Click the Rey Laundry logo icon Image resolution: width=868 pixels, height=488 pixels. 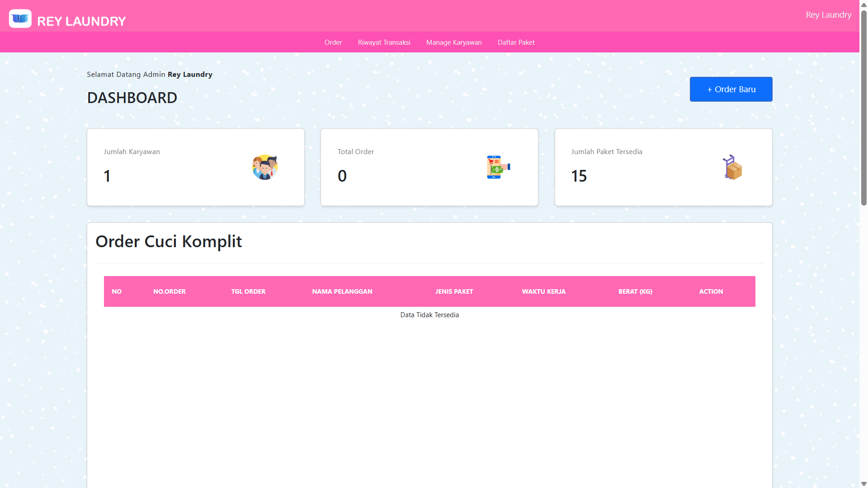pos(20,19)
